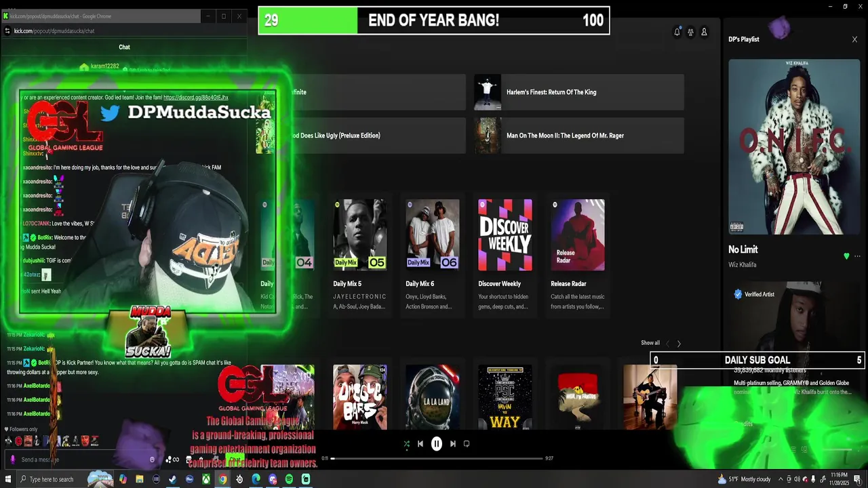
Task: Open File Explorer from taskbar
Action: (140, 479)
